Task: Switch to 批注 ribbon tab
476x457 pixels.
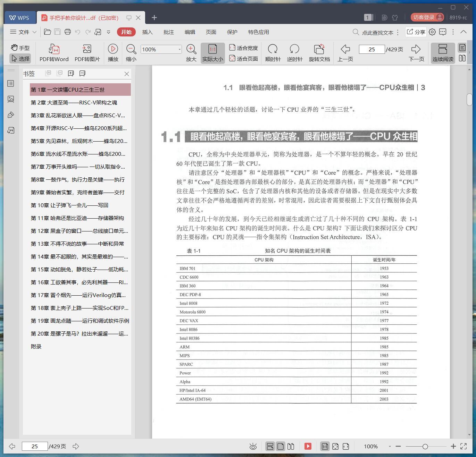Action: (x=168, y=32)
